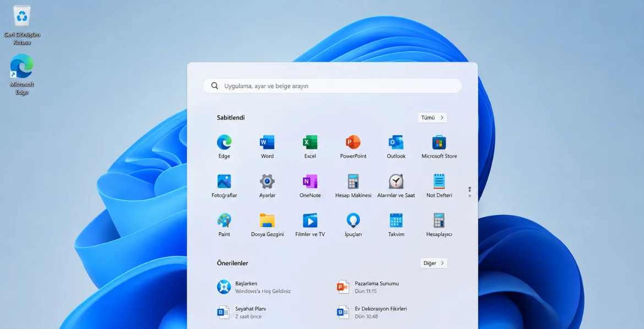Open İpuçları tips app
The height and width of the screenshot is (329, 644).
coord(353,224)
